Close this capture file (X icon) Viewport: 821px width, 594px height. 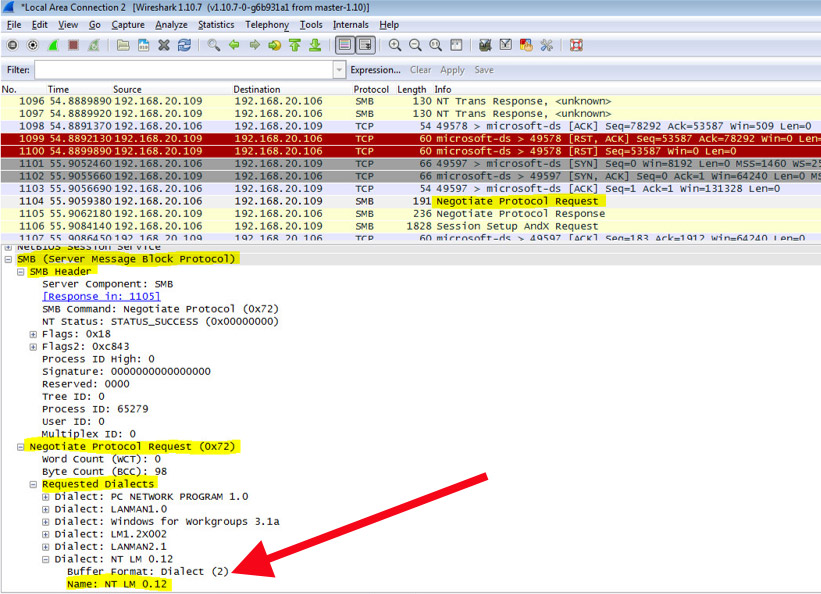click(164, 46)
